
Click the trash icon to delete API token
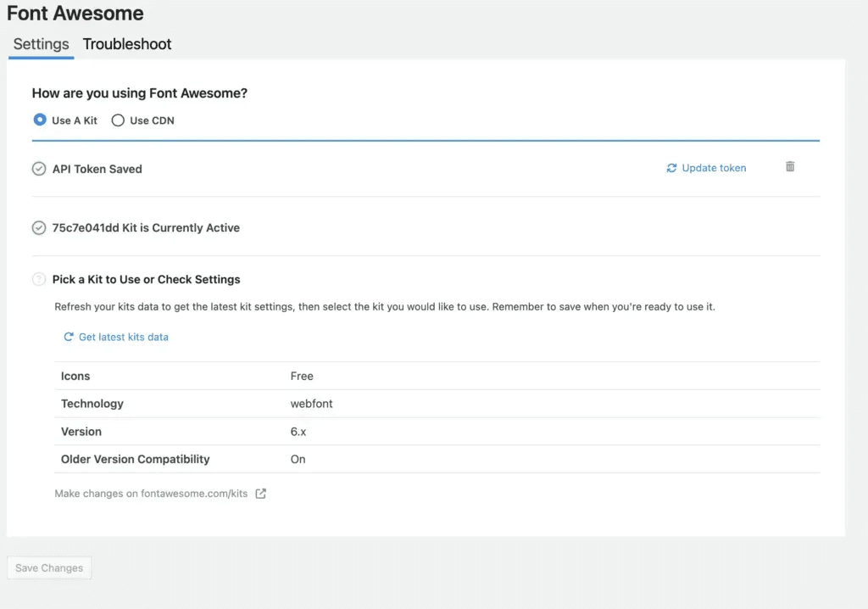(790, 167)
